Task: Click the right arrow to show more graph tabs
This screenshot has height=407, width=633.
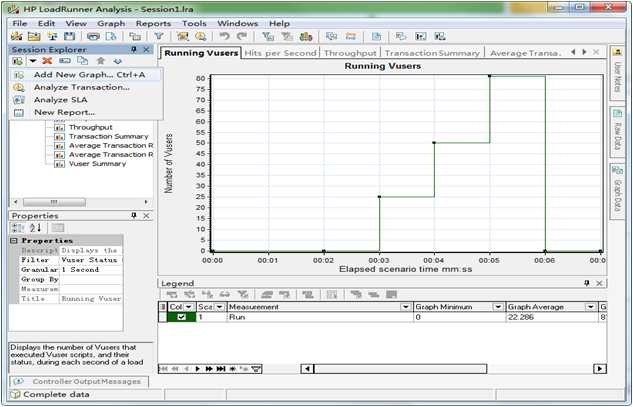Action: coord(584,52)
